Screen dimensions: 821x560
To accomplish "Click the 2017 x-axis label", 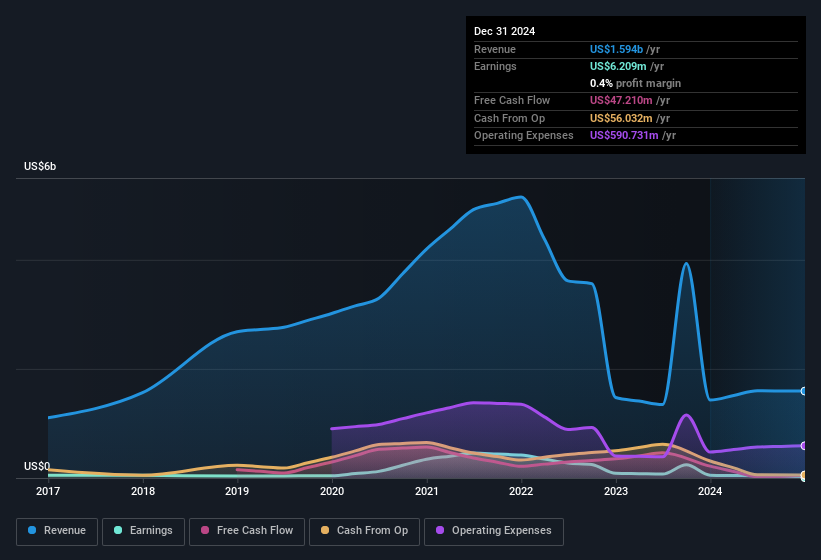I will click(48, 491).
